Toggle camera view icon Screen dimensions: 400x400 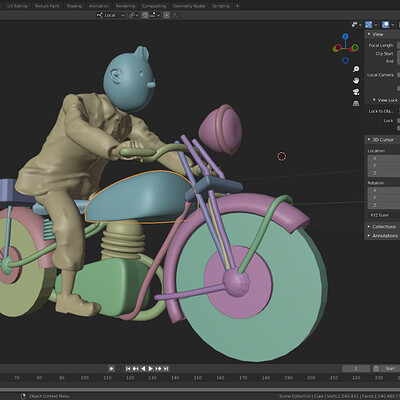(x=356, y=92)
